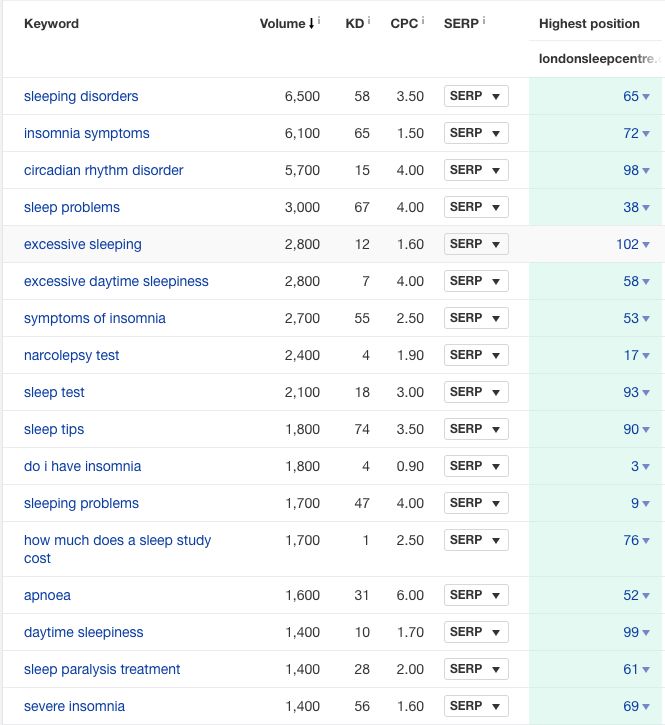This screenshot has width=665, height=725.
Task: Open SERP dropdown for sleep tips
Action: pyautogui.click(x=476, y=429)
